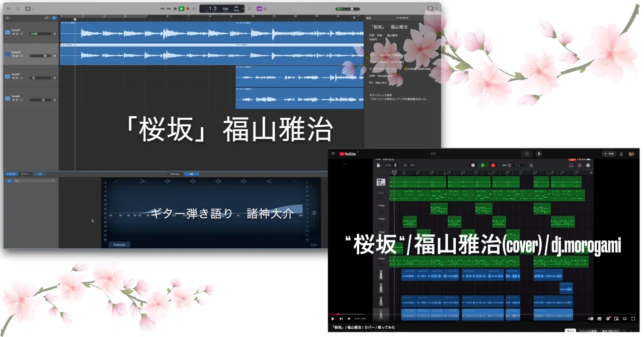Click the YouTube search input field
The image size is (644, 337).
tap(474, 153)
